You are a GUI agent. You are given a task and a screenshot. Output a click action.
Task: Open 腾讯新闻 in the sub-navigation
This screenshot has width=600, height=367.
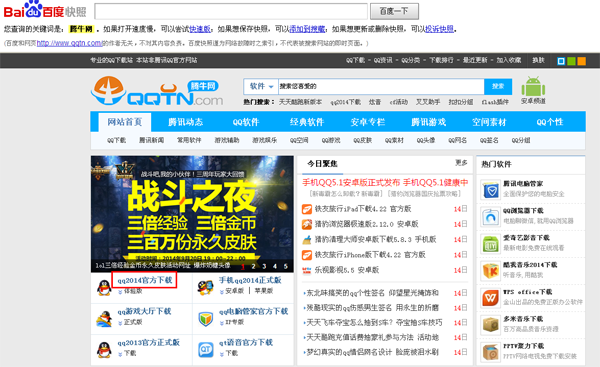(x=152, y=140)
